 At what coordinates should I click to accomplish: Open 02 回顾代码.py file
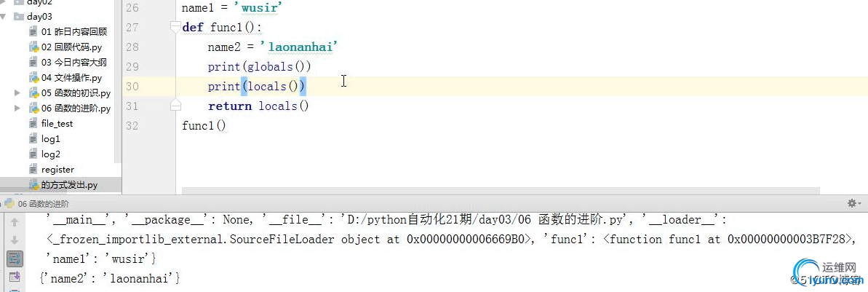71,47
